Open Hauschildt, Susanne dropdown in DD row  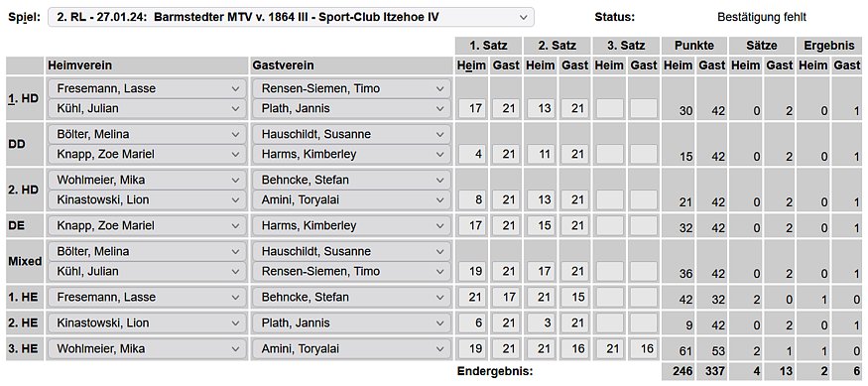351,135
